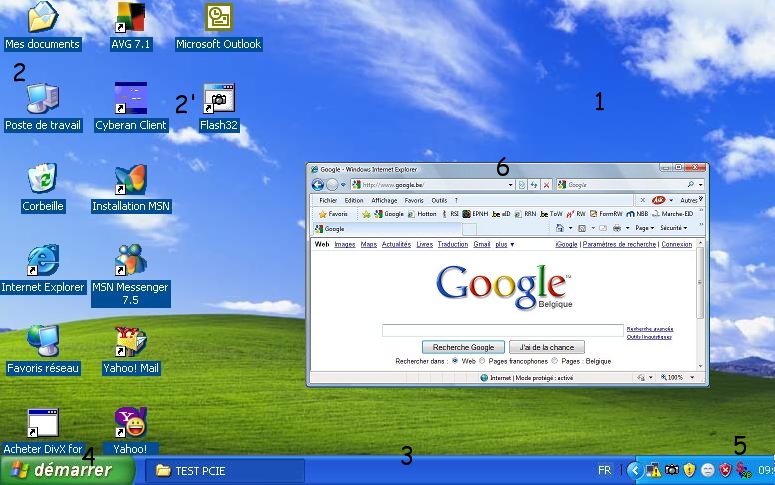Click the camera icon in system tray
This screenshot has width=775, height=485.
[x=671, y=470]
